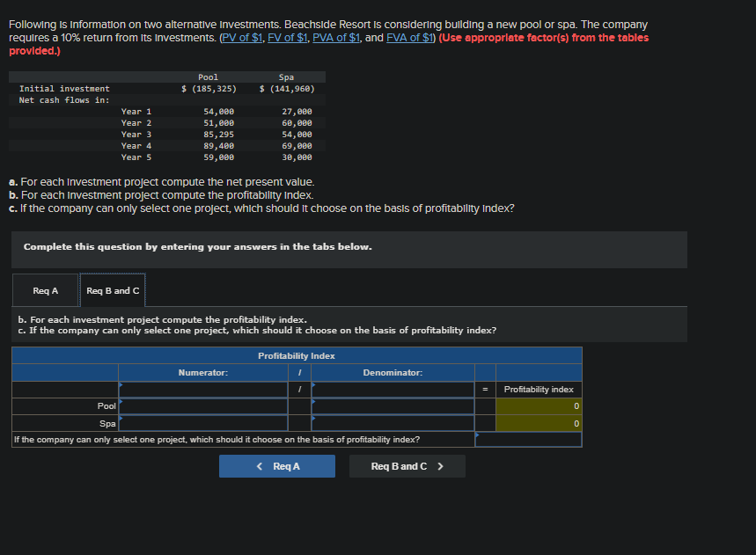Image resolution: width=756 pixels, height=555 pixels.
Task: Click the Req B and C next button
Action: pos(407,466)
